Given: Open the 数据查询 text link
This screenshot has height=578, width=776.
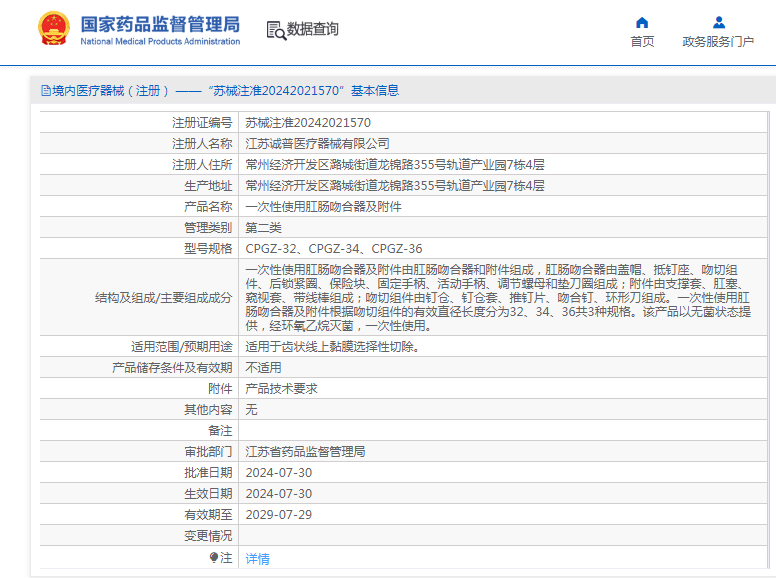Looking at the screenshot, I should tap(313, 29).
